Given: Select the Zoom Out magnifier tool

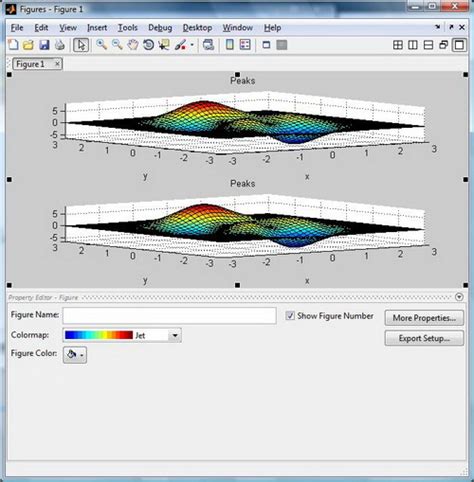Looking at the screenshot, I should [117, 45].
